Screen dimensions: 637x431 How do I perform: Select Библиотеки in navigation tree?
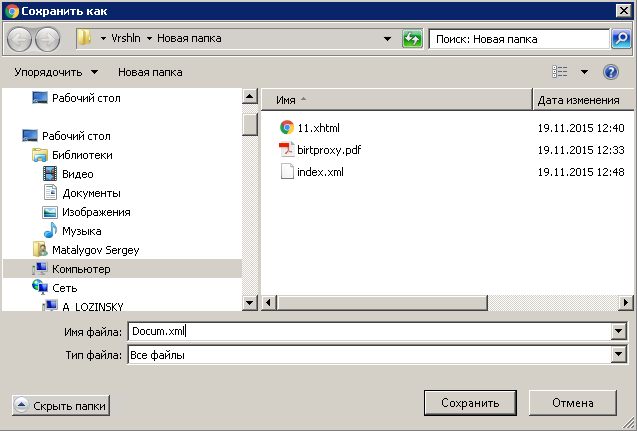82,155
